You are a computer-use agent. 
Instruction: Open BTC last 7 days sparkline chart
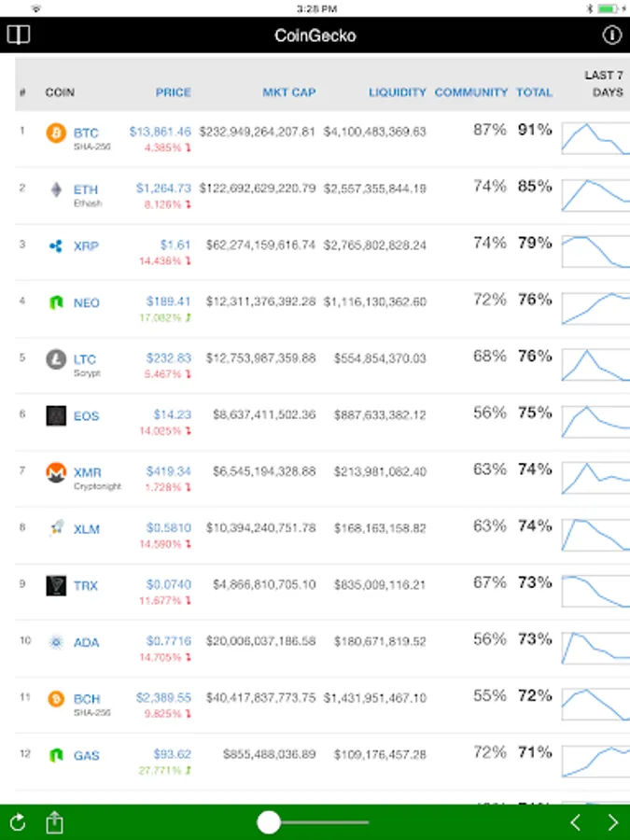point(595,137)
